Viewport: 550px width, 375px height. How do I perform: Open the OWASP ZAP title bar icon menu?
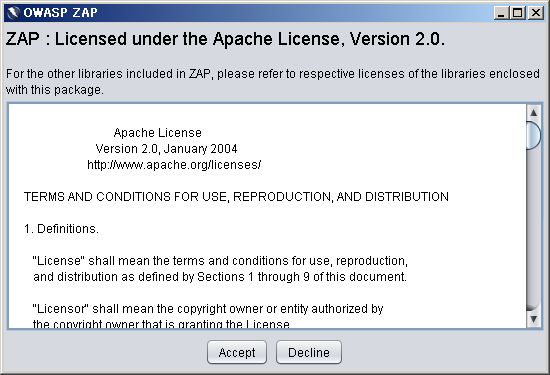click(13, 13)
